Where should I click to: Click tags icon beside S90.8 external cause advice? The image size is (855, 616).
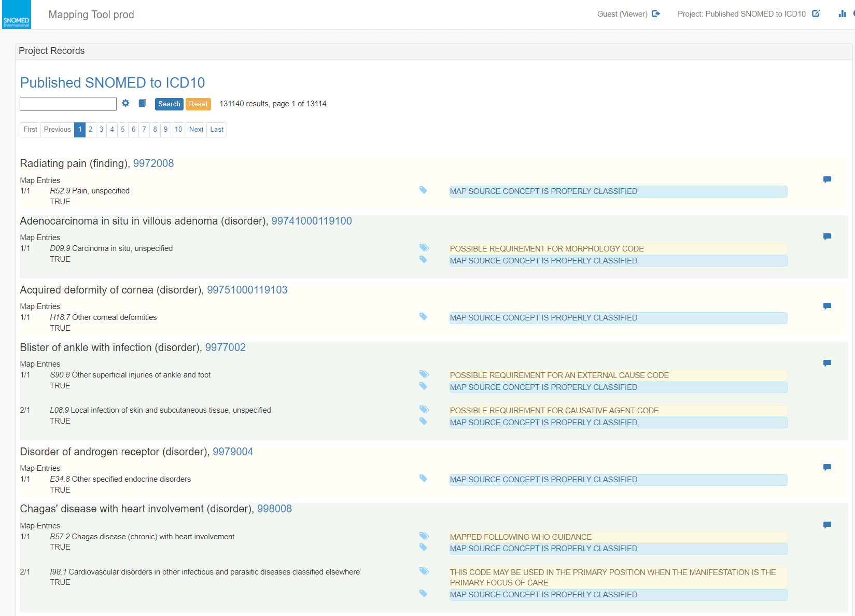[424, 374]
